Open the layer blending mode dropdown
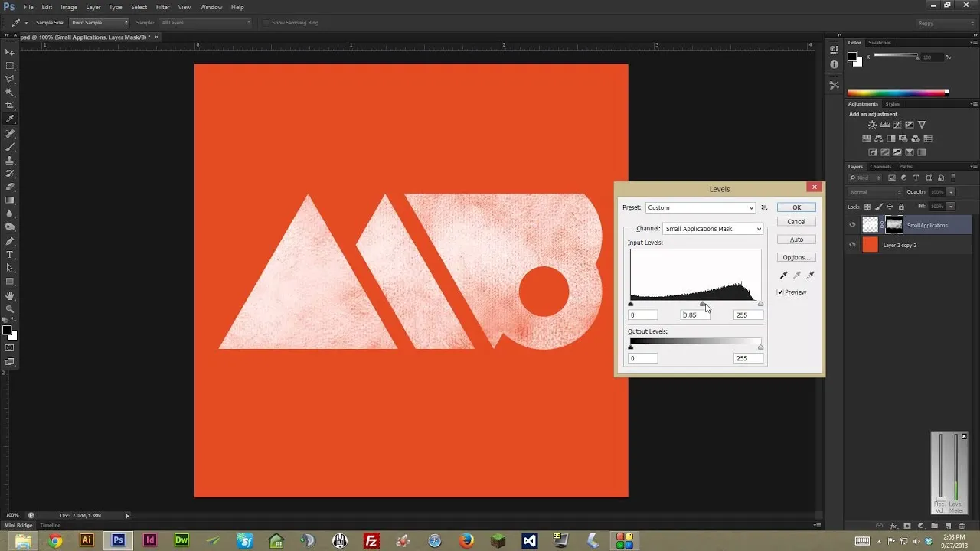This screenshot has height=551, width=980. [874, 191]
